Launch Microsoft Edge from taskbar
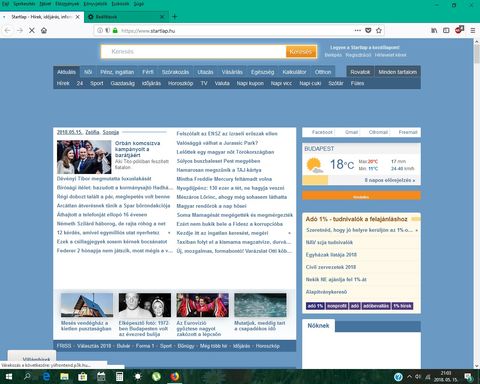Viewport: 480px width, 384px height. (x=46, y=377)
